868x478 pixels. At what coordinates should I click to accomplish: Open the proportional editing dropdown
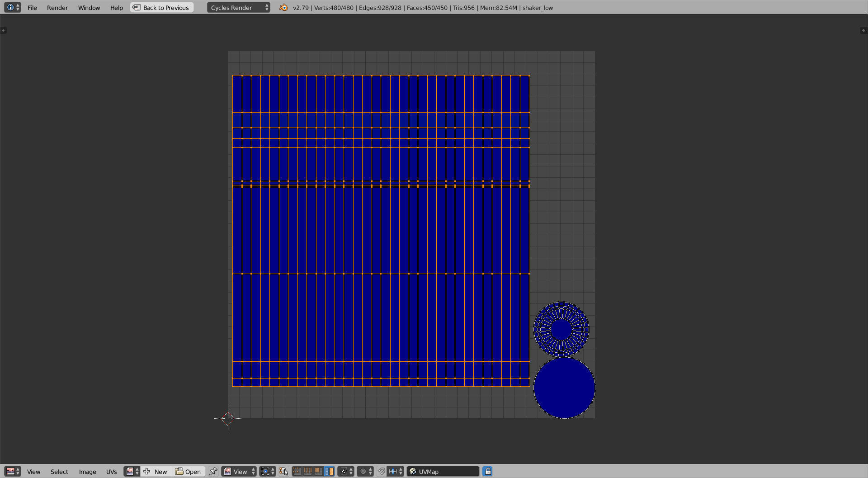click(365, 471)
